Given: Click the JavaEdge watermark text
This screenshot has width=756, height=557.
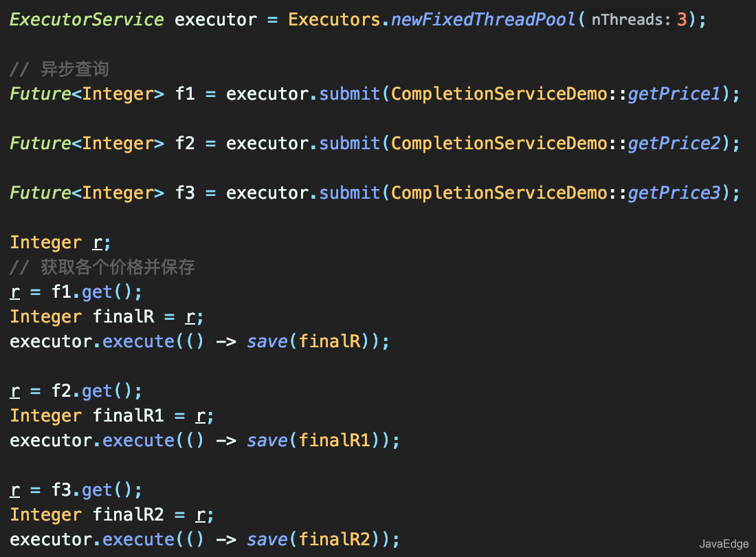Looking at the screenshot, I should [x=724, y=544].
